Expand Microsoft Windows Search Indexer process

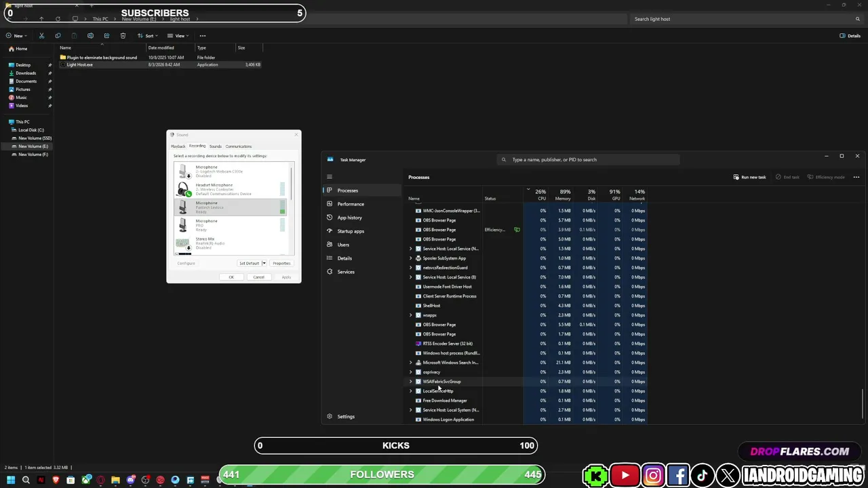[x=410, y=363]
